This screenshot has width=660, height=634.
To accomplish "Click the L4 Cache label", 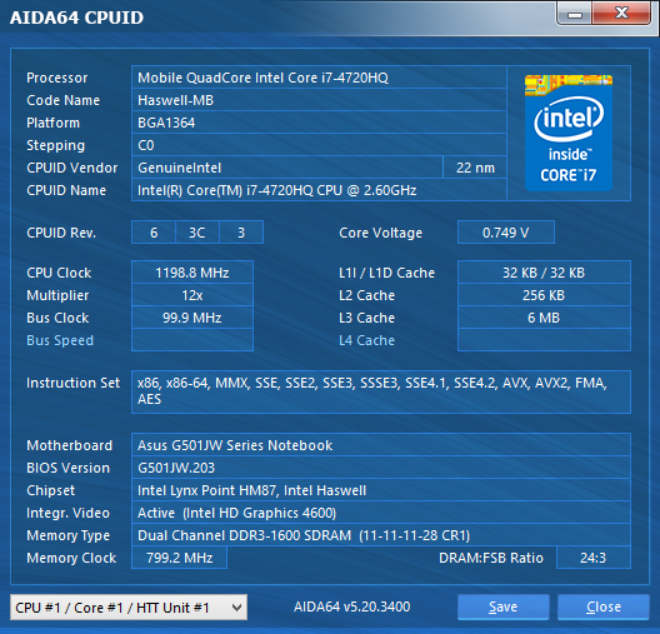I will (367, 340).
